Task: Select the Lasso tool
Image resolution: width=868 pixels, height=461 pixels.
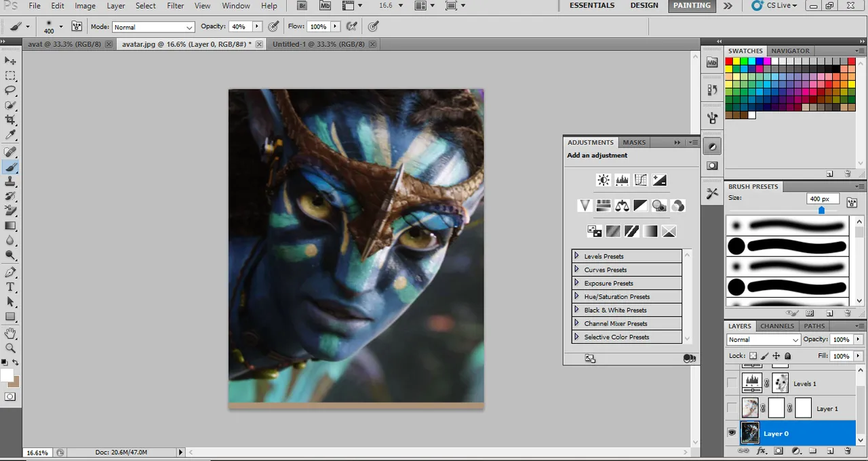Action: pos(11,90)
